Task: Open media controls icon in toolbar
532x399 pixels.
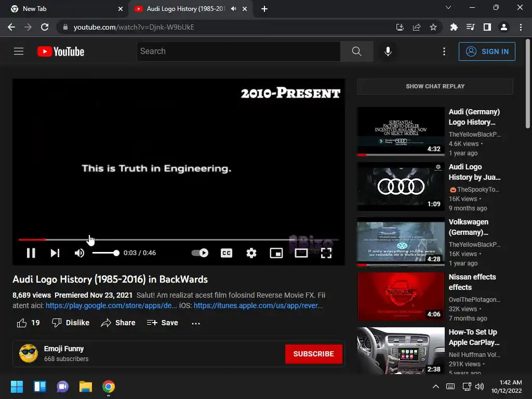Action: click(470, 27)
